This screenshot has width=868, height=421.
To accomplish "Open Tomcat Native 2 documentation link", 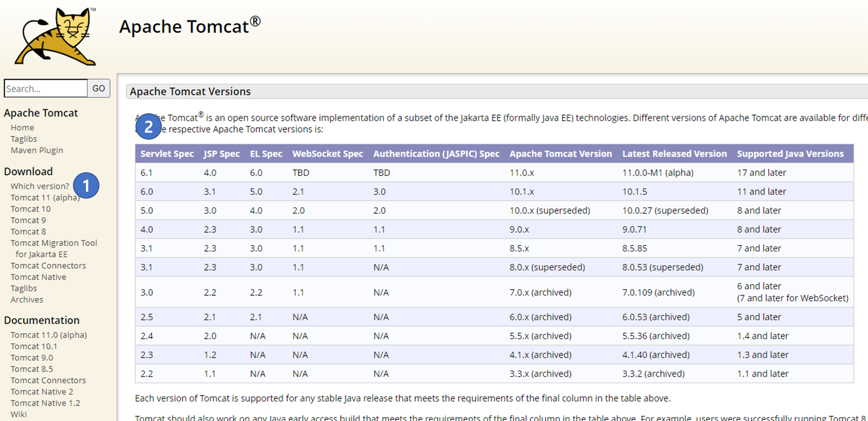I will [42, 391].
